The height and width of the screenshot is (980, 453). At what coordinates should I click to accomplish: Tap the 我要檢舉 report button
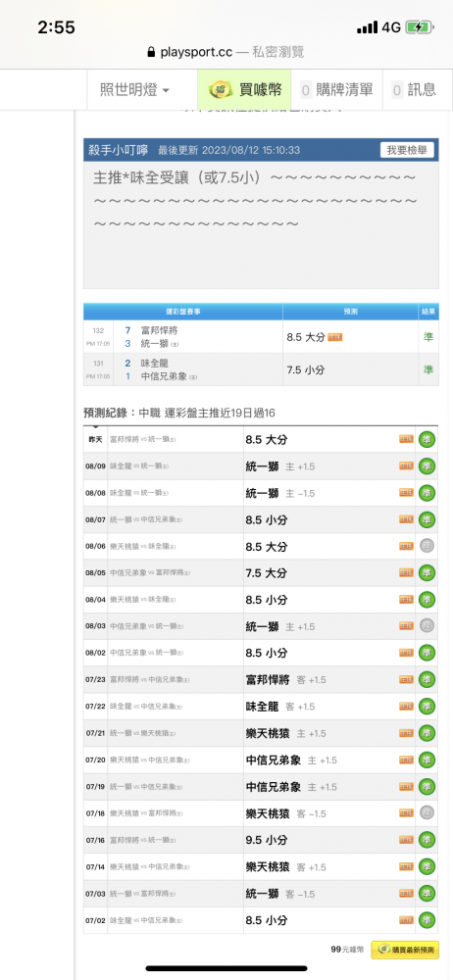pyautogui.click(x=407, y=150)
